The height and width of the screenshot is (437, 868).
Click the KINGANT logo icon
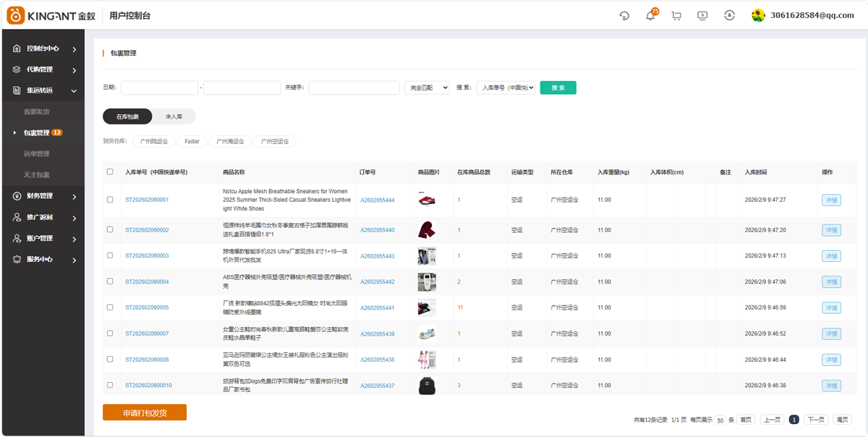[x=16, y=15]
